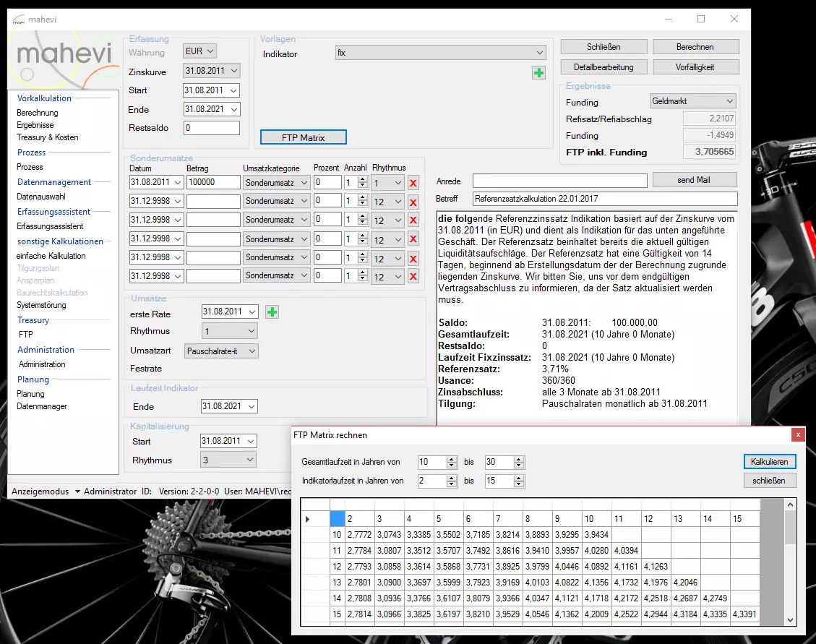Increase Gesamtlaufzeit von value with spinner up
This screenshot has width=816, height=644.
pos(452,459)
